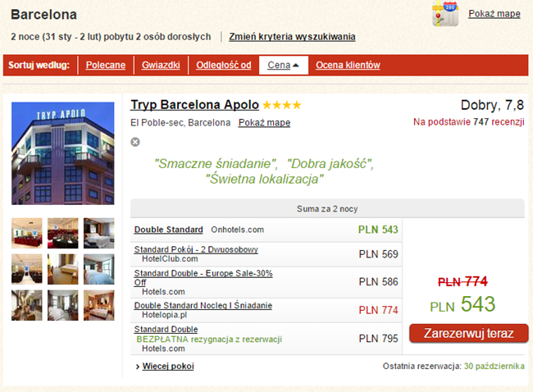Image resolution: width=533 pixels, height=392 pixels.
Task: Open center thumbnail of the gallery grid
Action: 63,269
